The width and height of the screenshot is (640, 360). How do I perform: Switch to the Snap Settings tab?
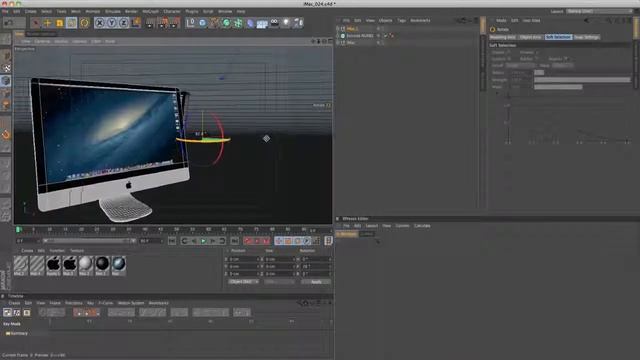pos(587,37)
